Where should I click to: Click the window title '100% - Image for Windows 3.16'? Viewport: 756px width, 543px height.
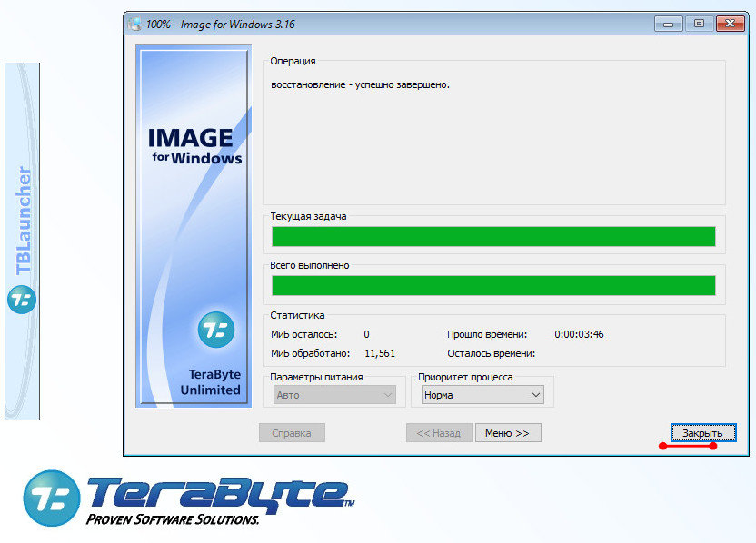point(220,25)
